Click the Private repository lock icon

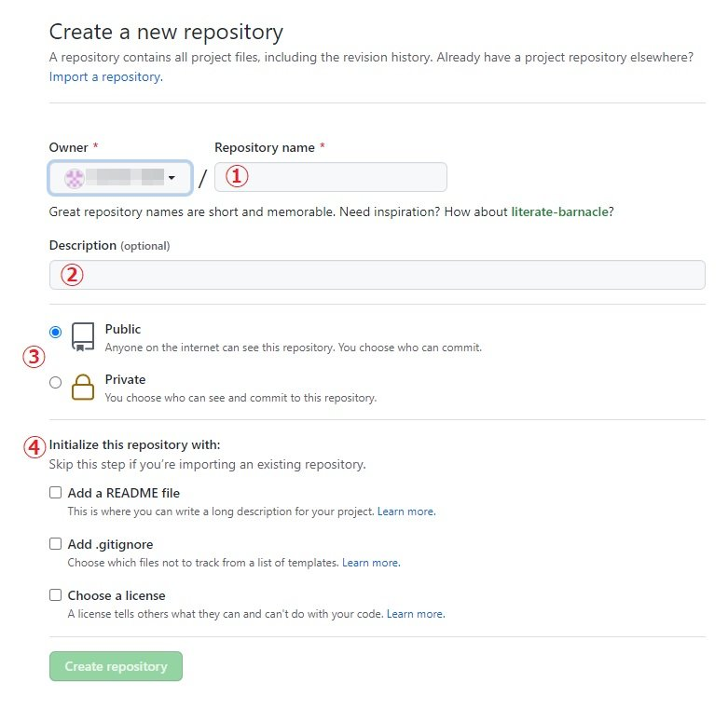(x=83, y=387)
